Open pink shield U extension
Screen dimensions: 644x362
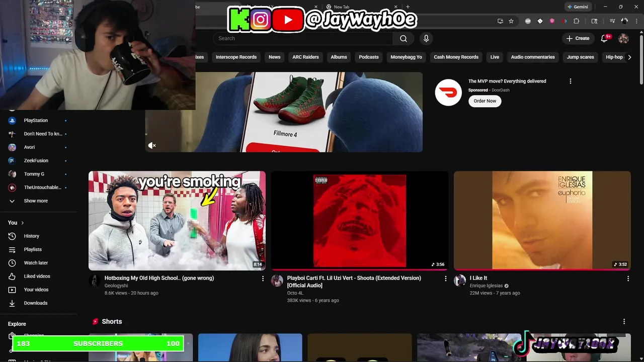(552, 21)
